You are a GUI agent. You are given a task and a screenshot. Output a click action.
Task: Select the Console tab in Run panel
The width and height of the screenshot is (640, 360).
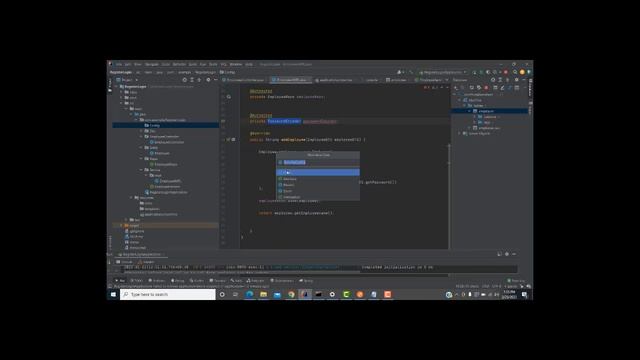pyautogui.click(x=124, y=262)
